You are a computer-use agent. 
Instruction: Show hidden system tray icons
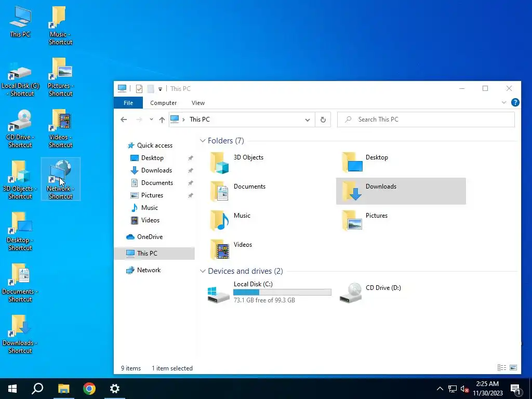click(x=440, y=389)
